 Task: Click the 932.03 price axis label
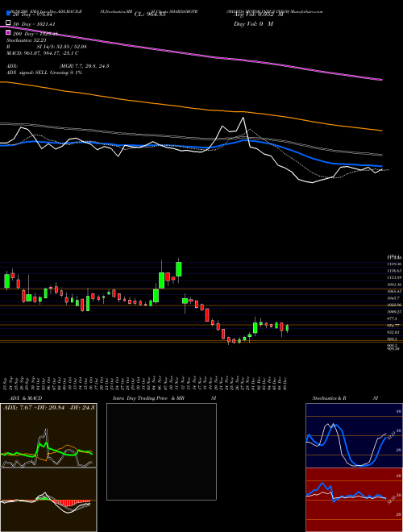tap(393, 332)
